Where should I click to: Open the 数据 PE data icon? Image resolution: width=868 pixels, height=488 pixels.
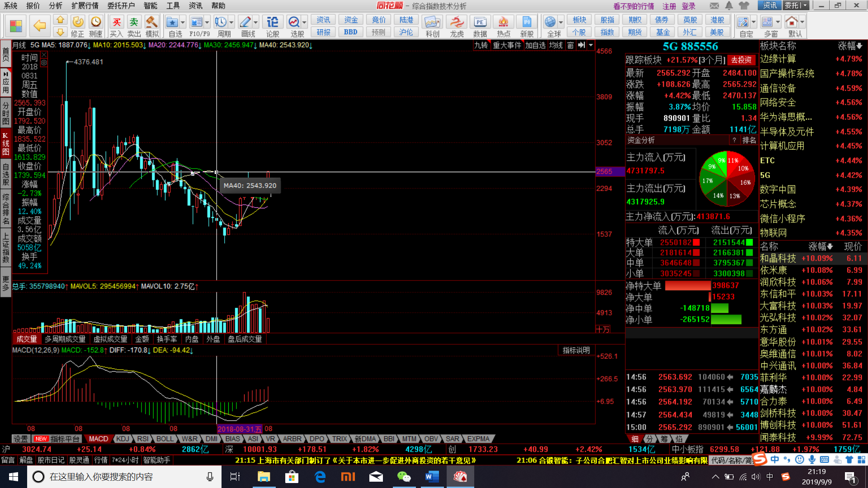pyautogui.click(x=480, y=26)
